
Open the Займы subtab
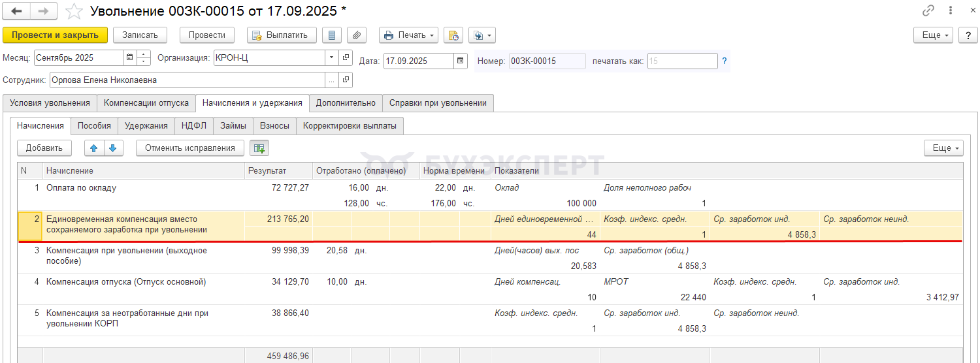233,125
